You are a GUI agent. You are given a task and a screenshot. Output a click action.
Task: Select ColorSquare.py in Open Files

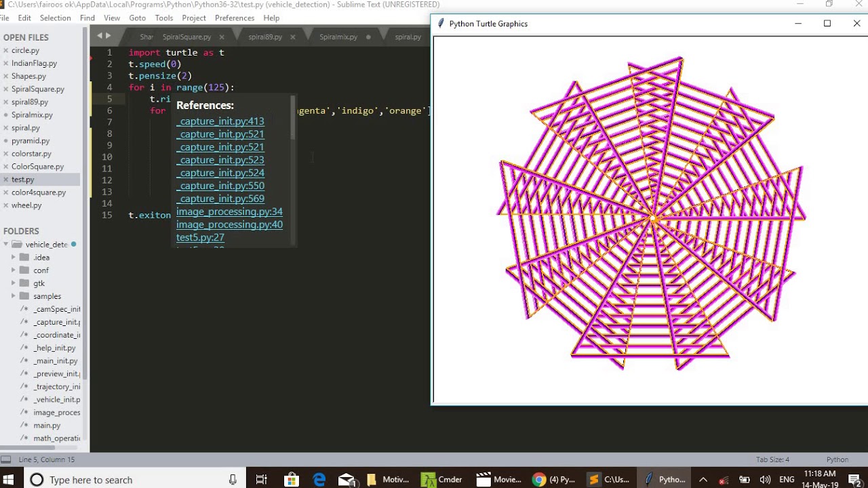point(37,167)
